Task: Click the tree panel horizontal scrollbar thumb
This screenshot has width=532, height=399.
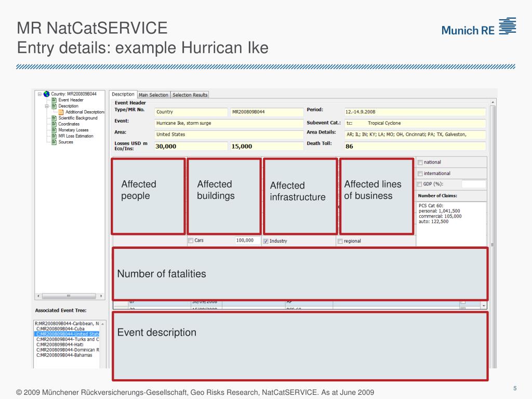Action: click(x=69, y=296)
